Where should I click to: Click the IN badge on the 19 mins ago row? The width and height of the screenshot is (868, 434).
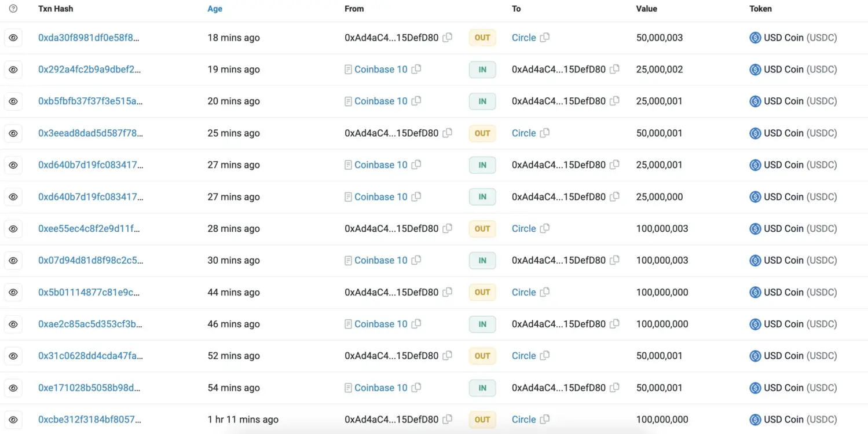(x=482, y=69)
